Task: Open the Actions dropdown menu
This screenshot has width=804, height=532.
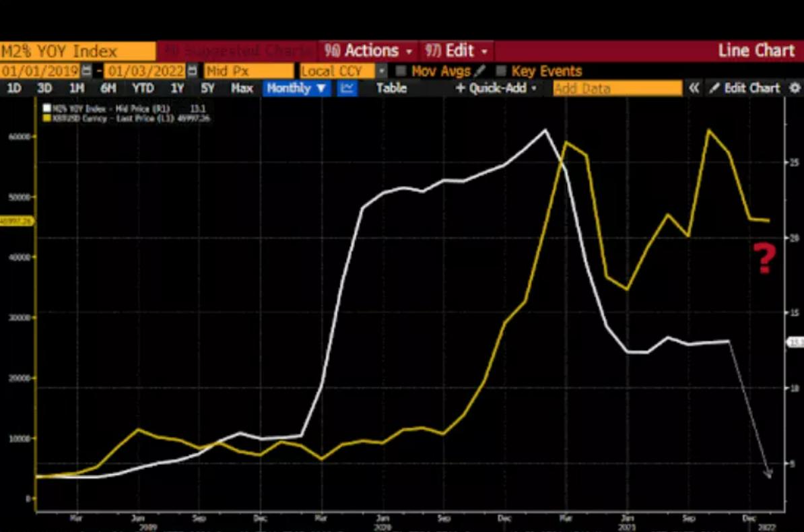Action: (368, 51)
